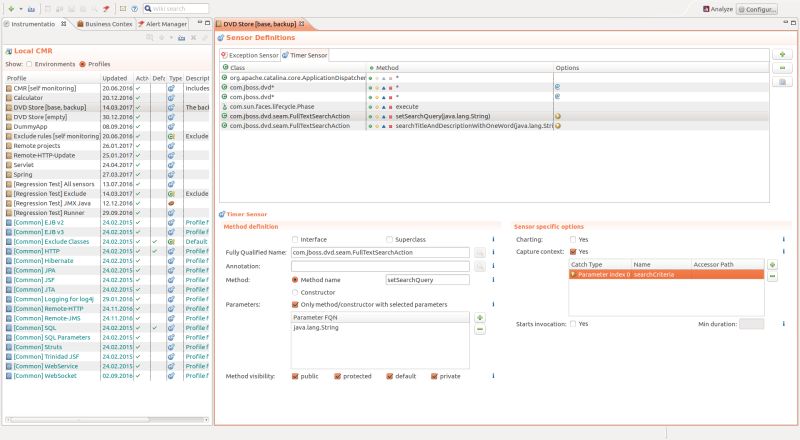Select the Environments radio option
The height and width of the screenshot is (440, 800).
pos(29,64)
